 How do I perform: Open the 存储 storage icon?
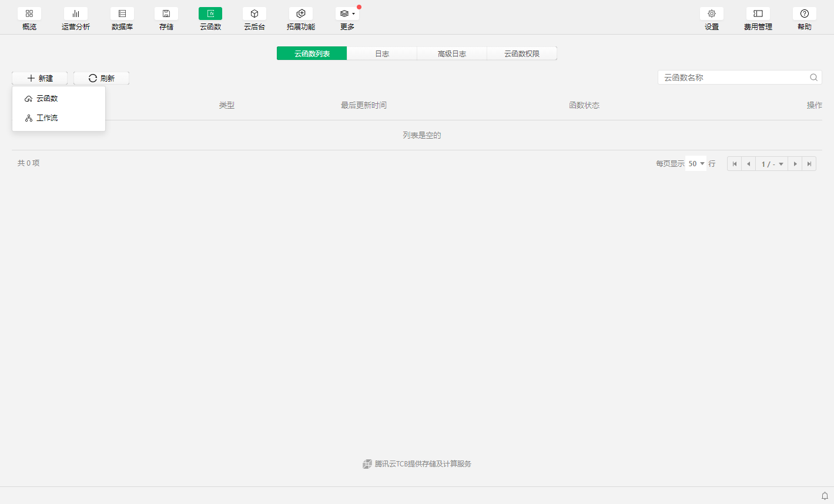click(x=166, y=14)
